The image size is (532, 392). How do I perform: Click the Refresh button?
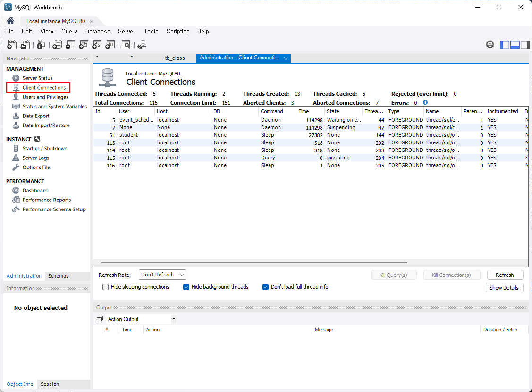pyautogui.click(x=505, y=275)
